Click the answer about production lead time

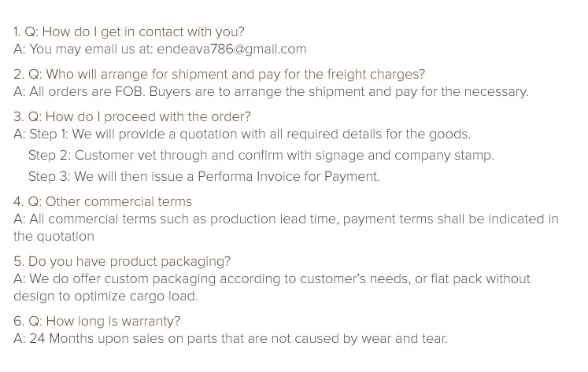click(286, 219)
